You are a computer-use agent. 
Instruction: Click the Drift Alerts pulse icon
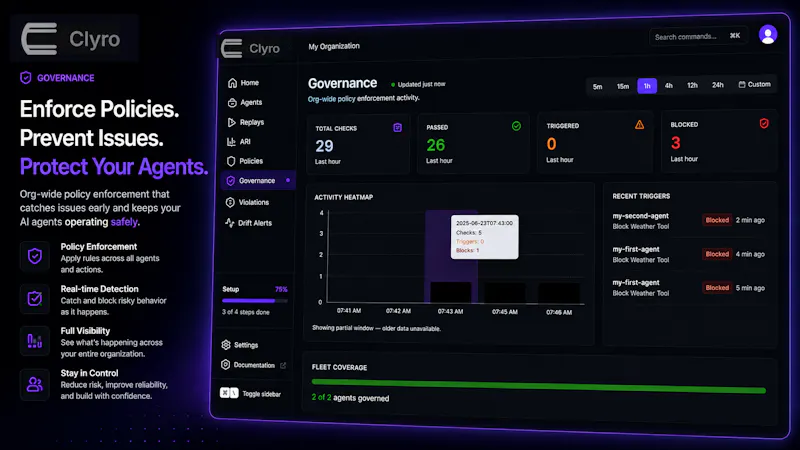point(230,223)
